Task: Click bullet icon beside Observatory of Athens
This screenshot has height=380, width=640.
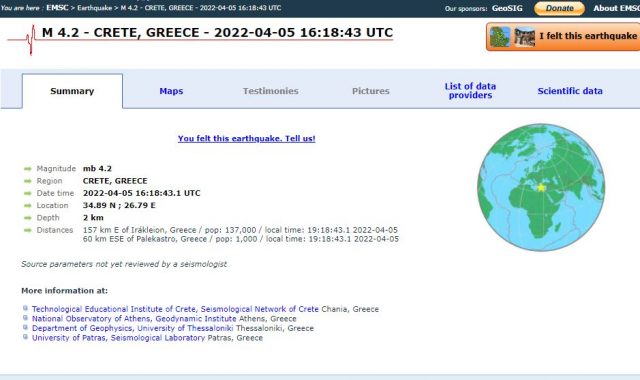Action: [25, 318]
